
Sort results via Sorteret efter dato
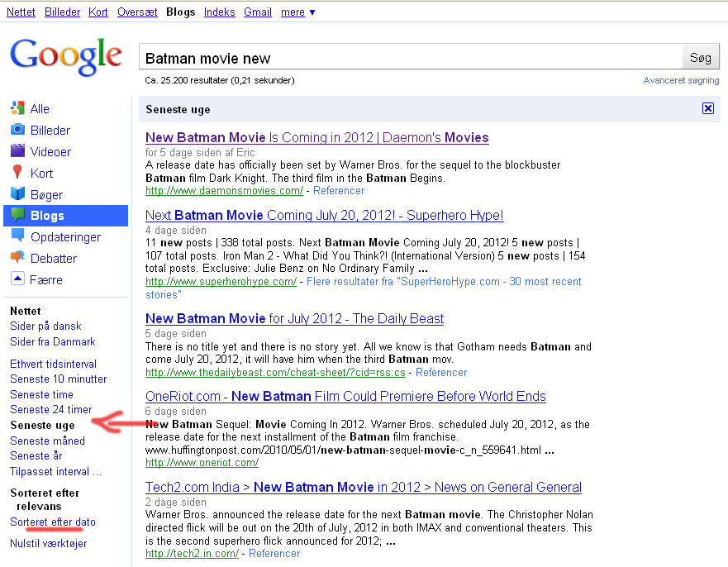(53, 522)
